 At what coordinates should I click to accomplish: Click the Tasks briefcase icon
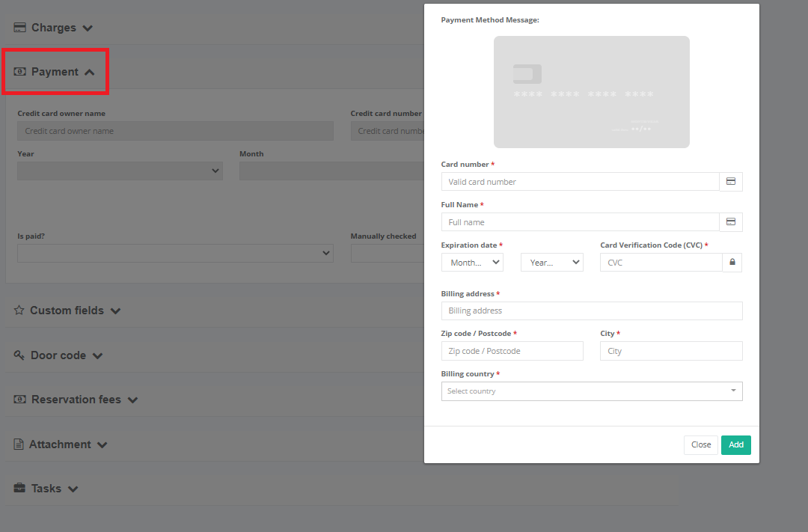point(19,488)
